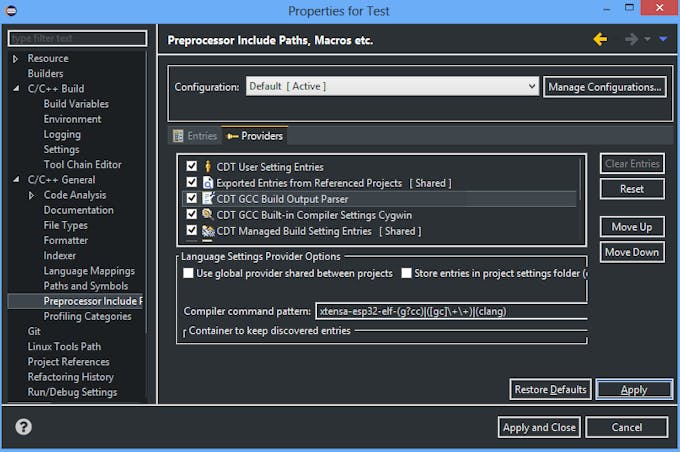This screenshot has width=680, height=452.
Task: Collapse the C/C++ General tree node
Action: point(16,179)
